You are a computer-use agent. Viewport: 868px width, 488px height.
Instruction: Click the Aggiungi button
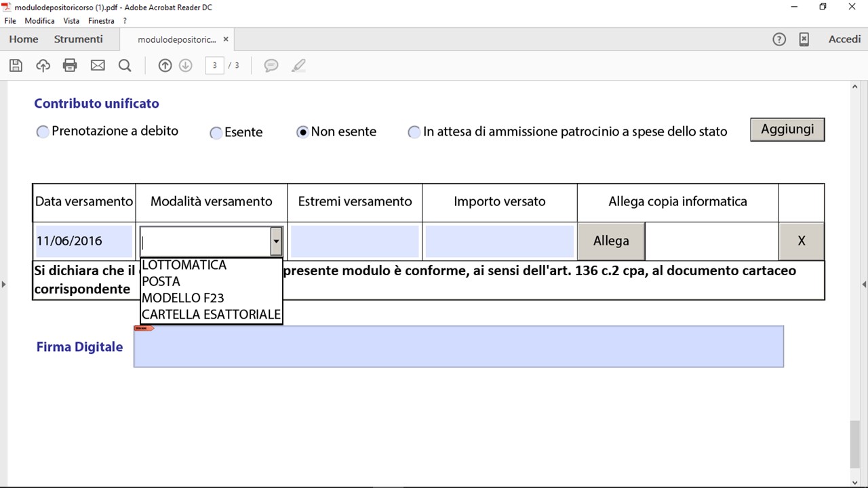tap(787, 129)
